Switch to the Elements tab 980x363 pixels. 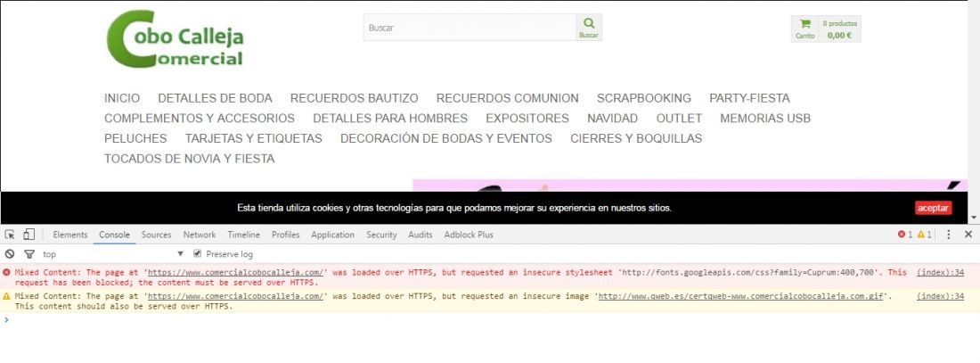(x=70, y=235)
